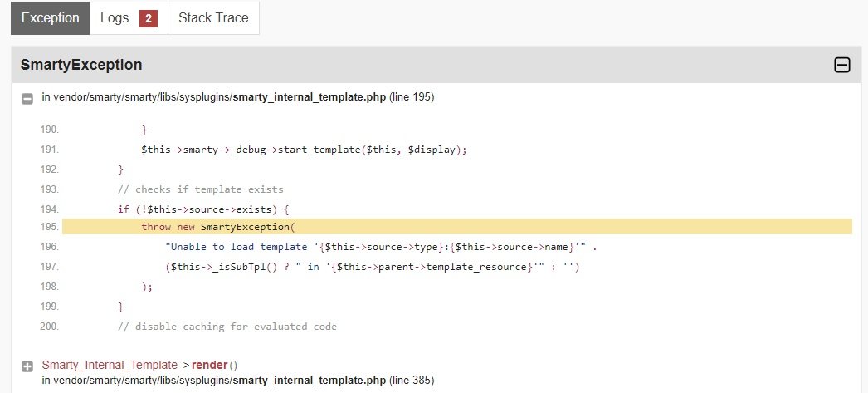This screenshot has width=868, height=393.
Task: Collapse the SmartyException panel
Action: point(841,65)
